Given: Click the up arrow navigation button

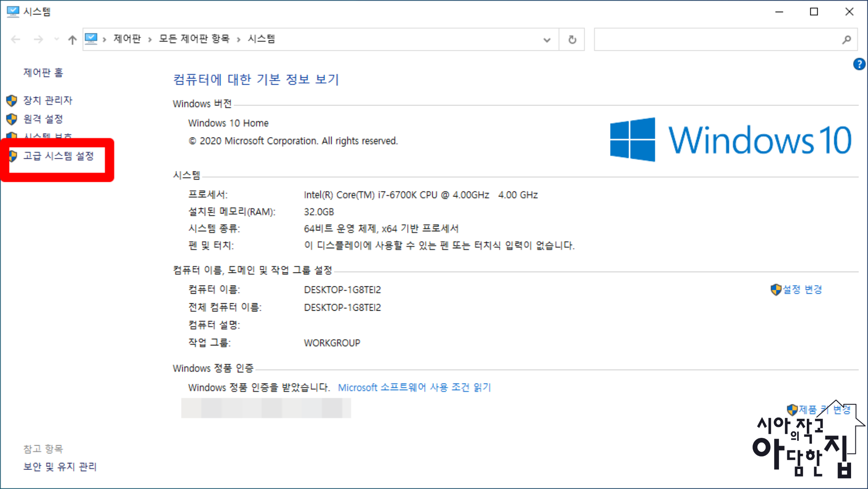Looking at the screenshot, I should [72, 39].
